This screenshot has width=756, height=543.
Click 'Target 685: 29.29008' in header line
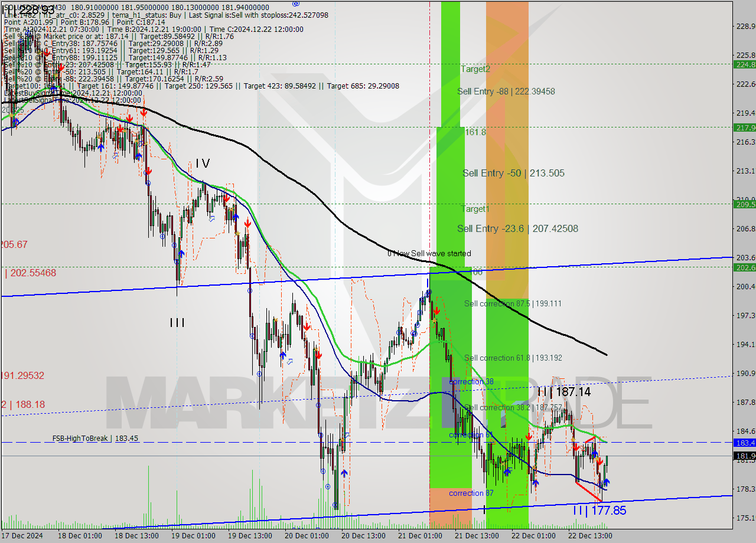point(363,86)
